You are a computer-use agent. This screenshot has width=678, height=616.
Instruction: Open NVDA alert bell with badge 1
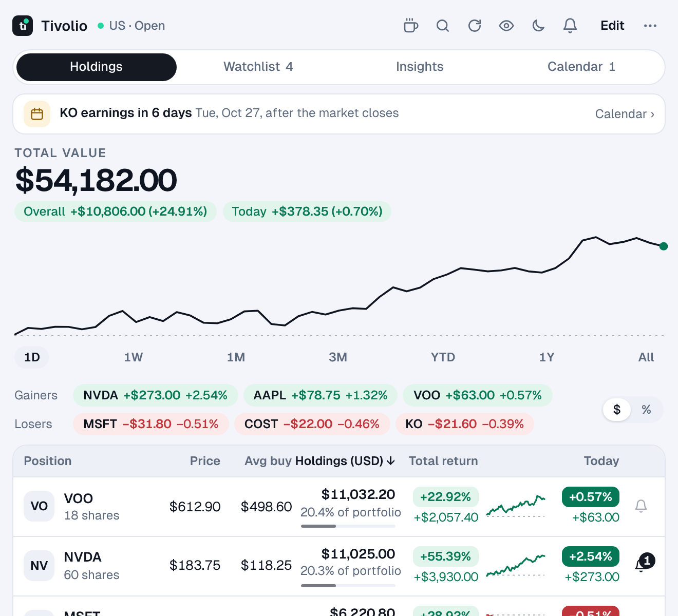click(x=642, y=564)
